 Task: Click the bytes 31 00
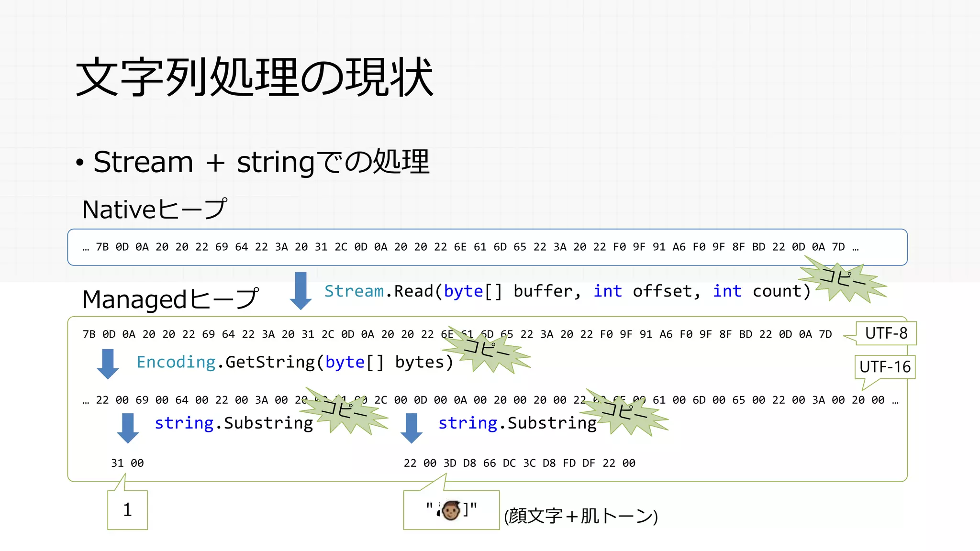(127, 463)
